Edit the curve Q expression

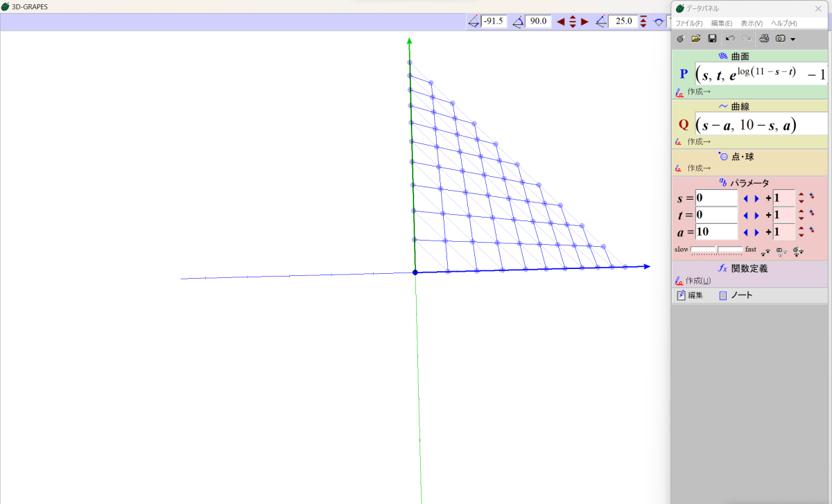click(761, 124)
